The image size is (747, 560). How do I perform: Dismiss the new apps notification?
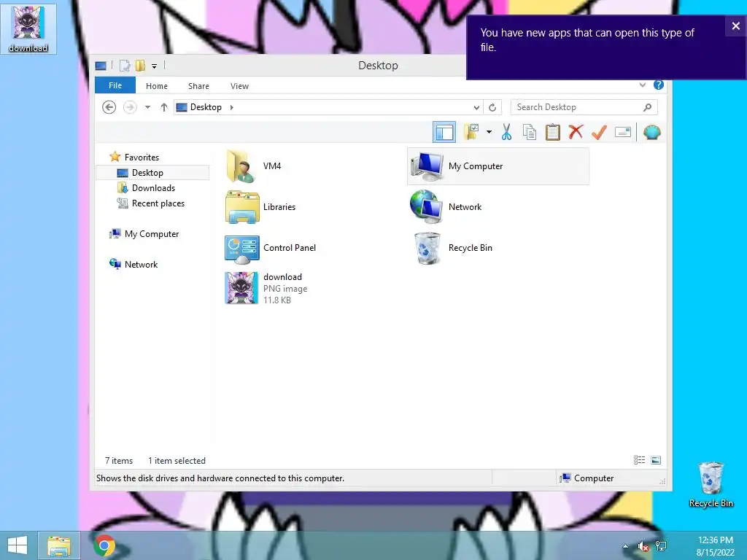(736, 26)
